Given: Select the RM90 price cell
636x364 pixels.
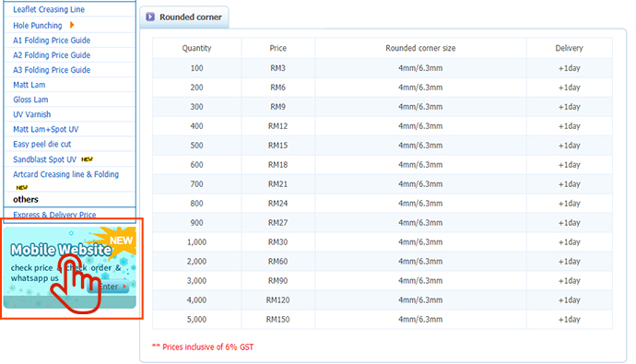Looking at the screenshot, I should [277, 280].
